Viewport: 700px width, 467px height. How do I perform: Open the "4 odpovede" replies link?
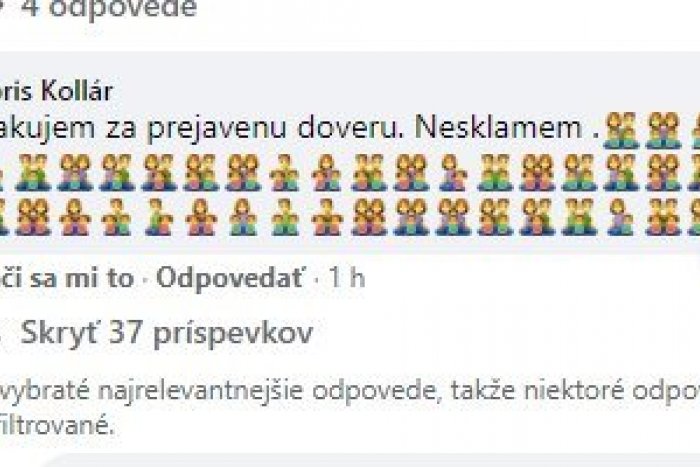tap(109, 8)
